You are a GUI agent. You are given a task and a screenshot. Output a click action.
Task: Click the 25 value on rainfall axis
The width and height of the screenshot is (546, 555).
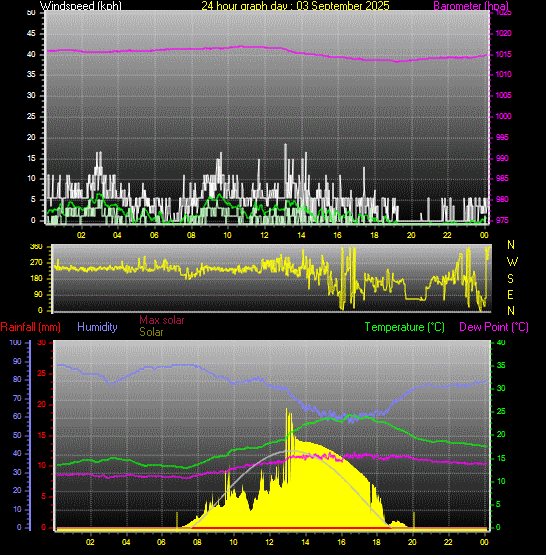pos(42,373)
